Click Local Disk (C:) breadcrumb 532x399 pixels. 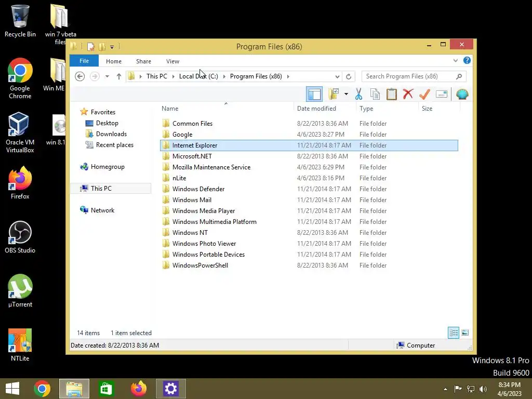pyautogui.click(x=198, y=76)
